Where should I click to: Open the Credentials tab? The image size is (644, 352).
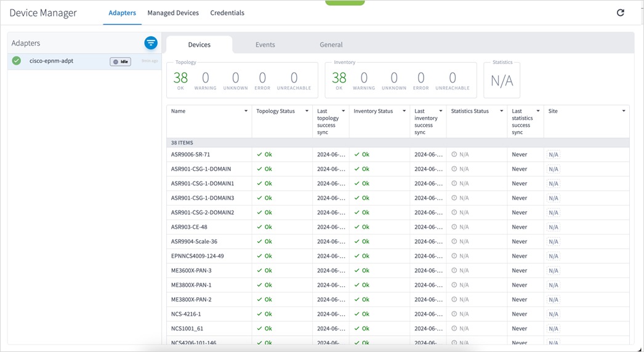227,13
